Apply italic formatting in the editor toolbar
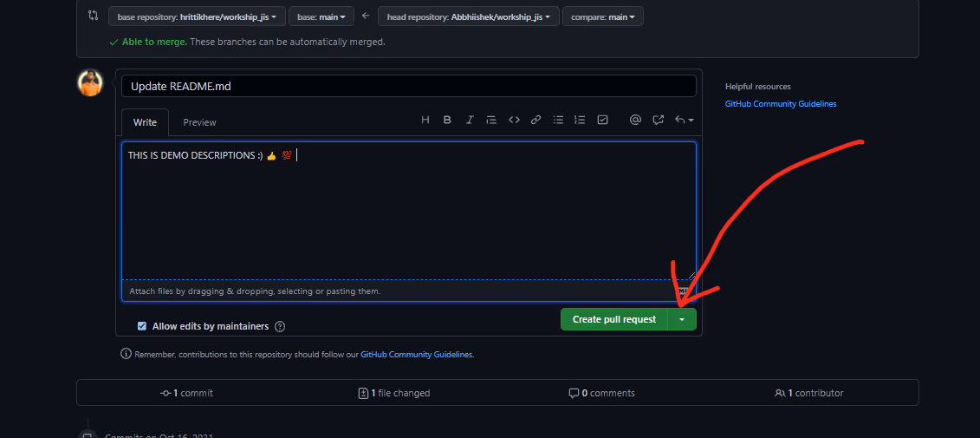The image size is (980, 438). (x=470, y=121)
